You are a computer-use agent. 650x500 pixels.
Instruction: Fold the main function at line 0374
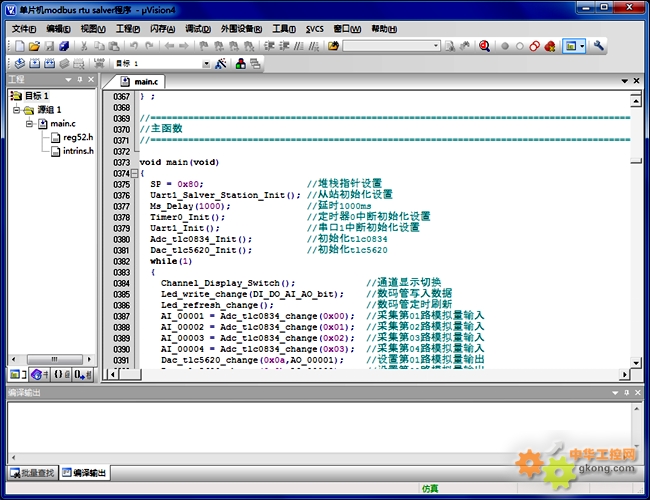pyautogui.click(x=134, y=173)
